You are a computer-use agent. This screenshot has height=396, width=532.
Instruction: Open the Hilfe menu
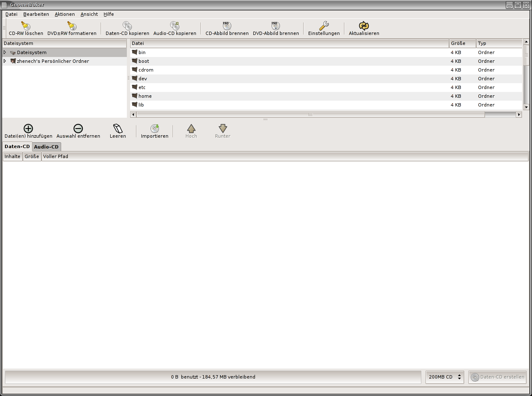tap(109, 14)
